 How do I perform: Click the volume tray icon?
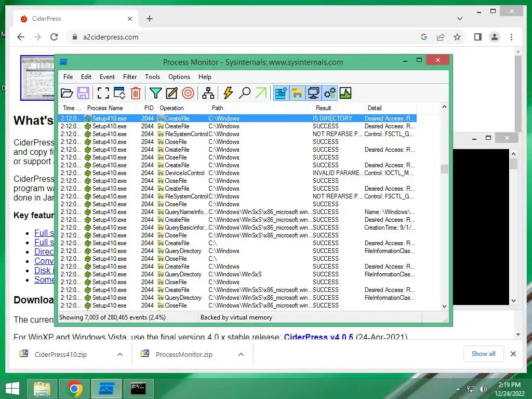coord(483,389)
